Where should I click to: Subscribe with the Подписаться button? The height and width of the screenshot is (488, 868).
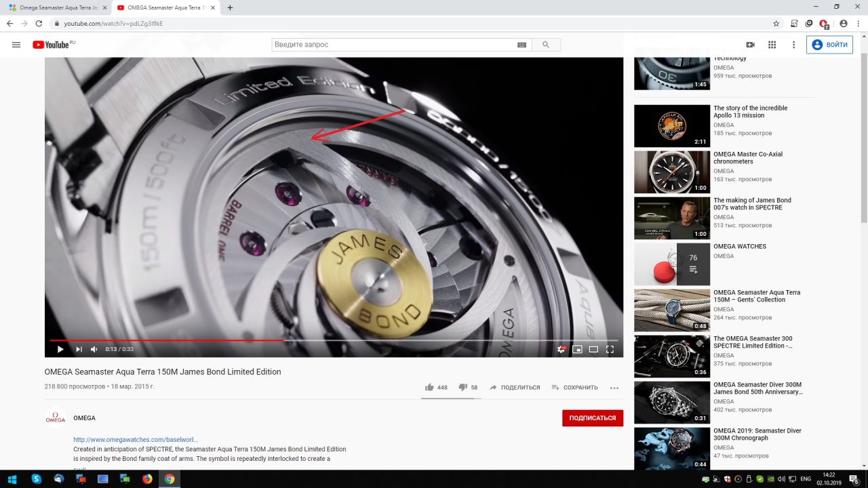click(x=592, y=418)
